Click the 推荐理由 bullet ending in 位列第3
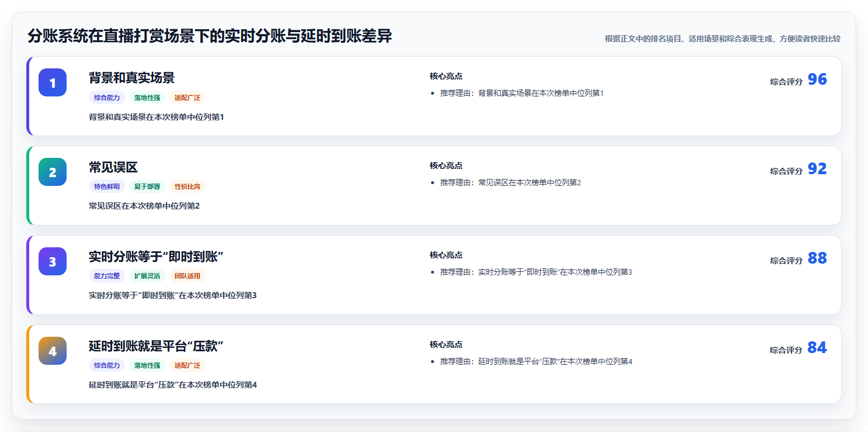 pos(536,272)
